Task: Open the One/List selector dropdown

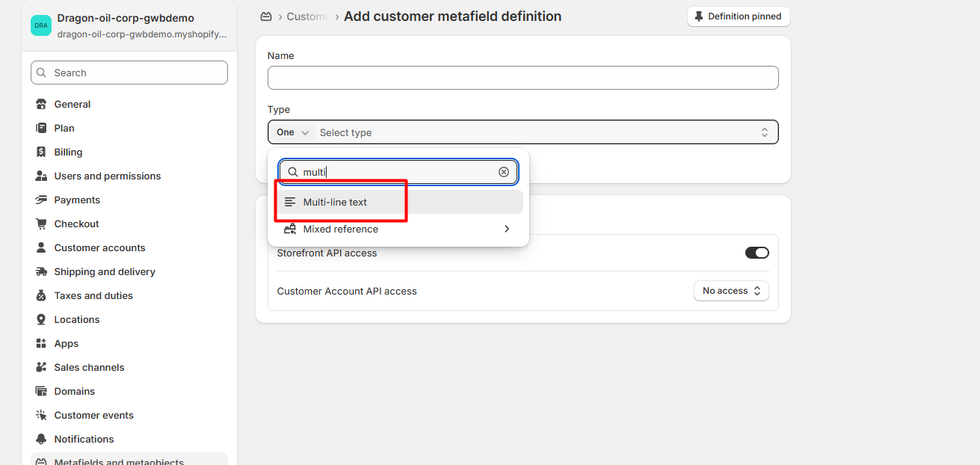Action: 292,132
